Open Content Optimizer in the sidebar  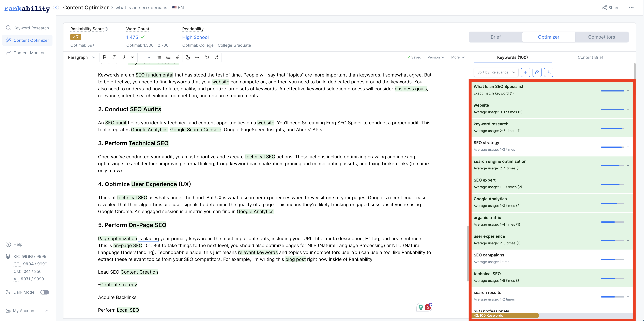click(x=27, y=40)
